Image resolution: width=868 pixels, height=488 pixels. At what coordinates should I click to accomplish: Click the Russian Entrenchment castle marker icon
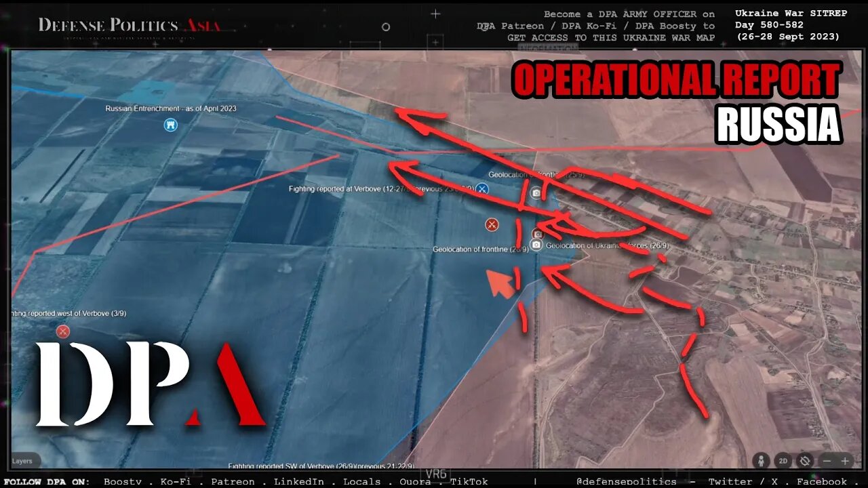click(170, 125)
